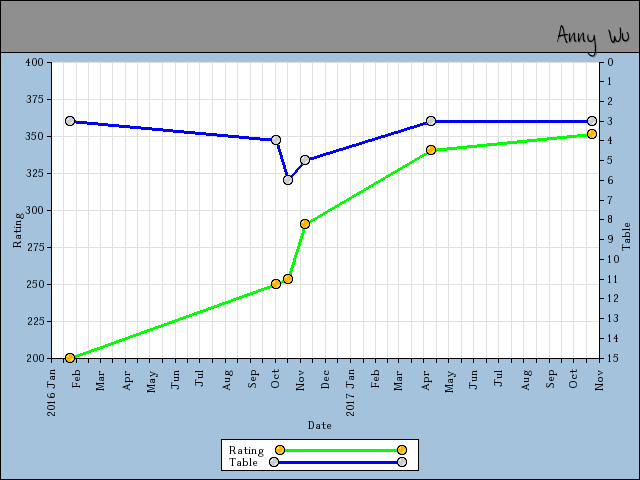Select the final gray Table point in late 2017
Screen dimensions: 640x480
[x=592, y=121]
